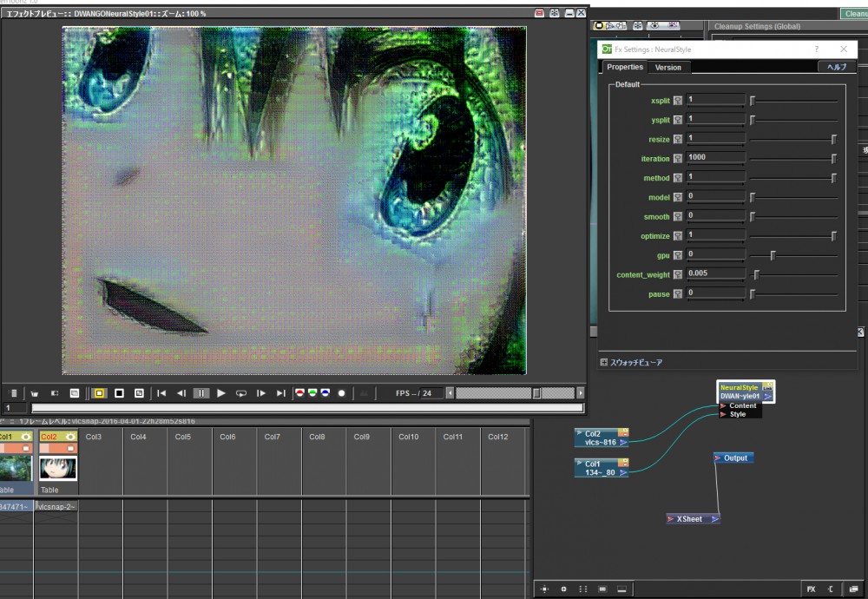Image resolution: width=868 pixels, height=599 pixels.
Task: Click the minimize nodes icon in schematic toolbar
Action: pos(621,589)
